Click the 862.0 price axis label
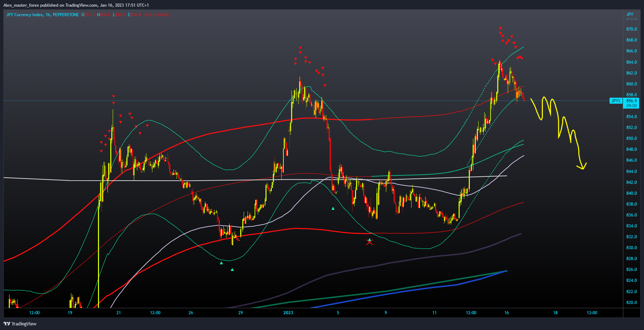The width and height of the screenshot is (644, 330). [x=631, y=73]
